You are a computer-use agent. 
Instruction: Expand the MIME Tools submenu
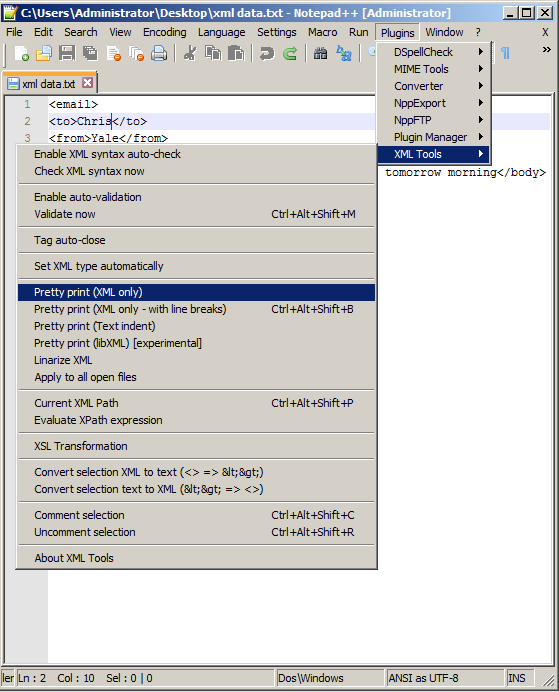434,69
